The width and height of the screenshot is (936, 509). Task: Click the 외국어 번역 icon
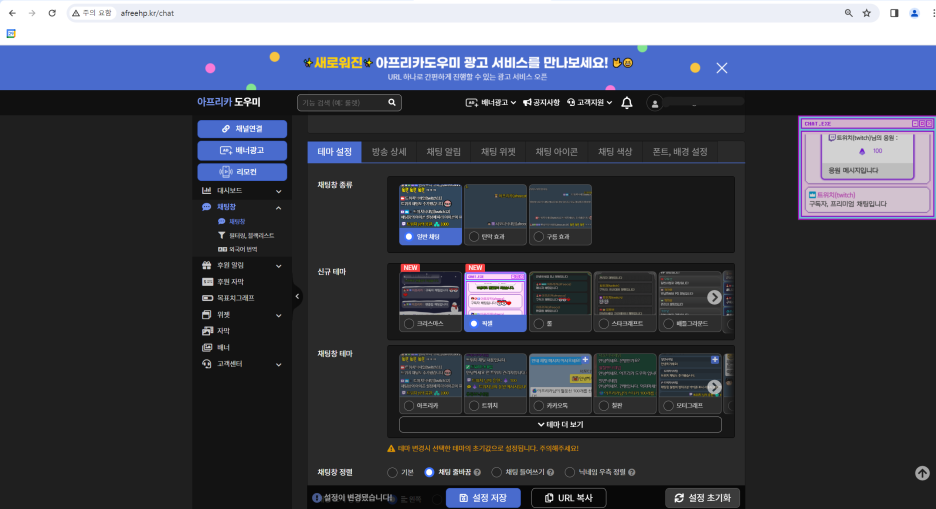222,249
